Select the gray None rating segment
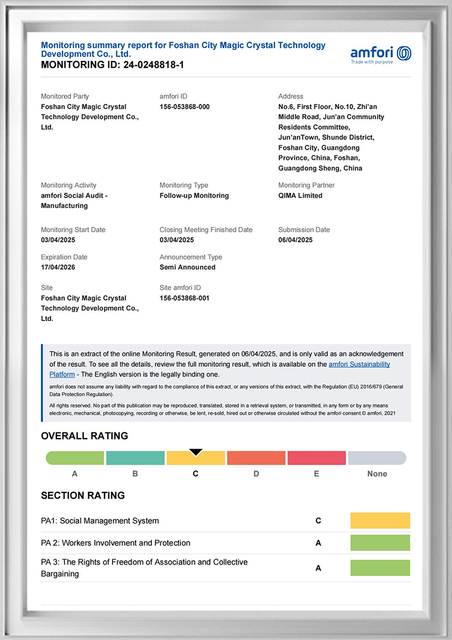This screenshot has width=452, height=640. click(377, 458)
